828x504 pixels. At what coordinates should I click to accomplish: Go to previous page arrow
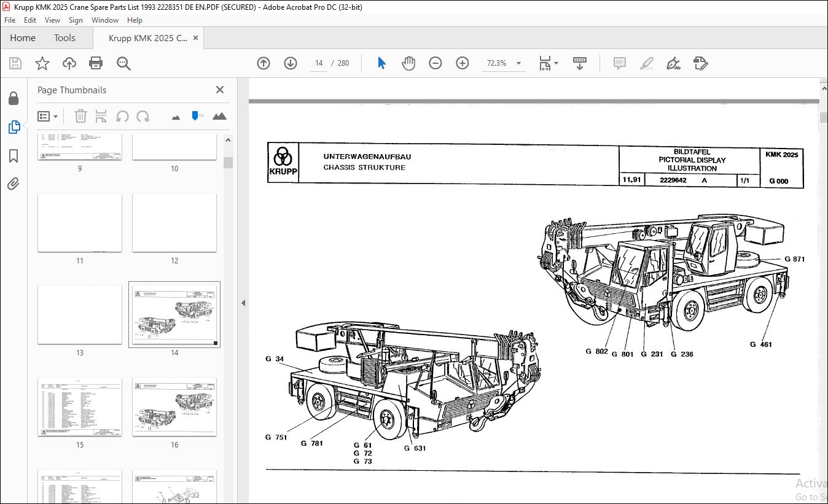point(264,63)
